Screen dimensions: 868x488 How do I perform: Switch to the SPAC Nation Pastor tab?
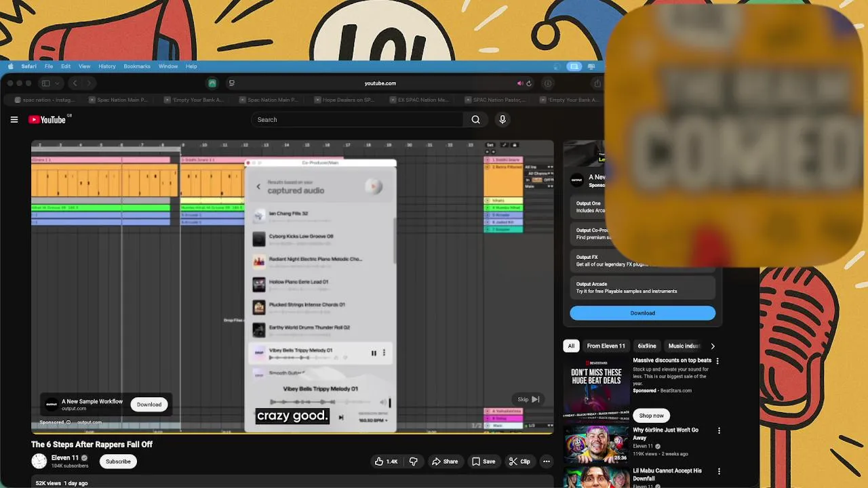click(495, 100)
